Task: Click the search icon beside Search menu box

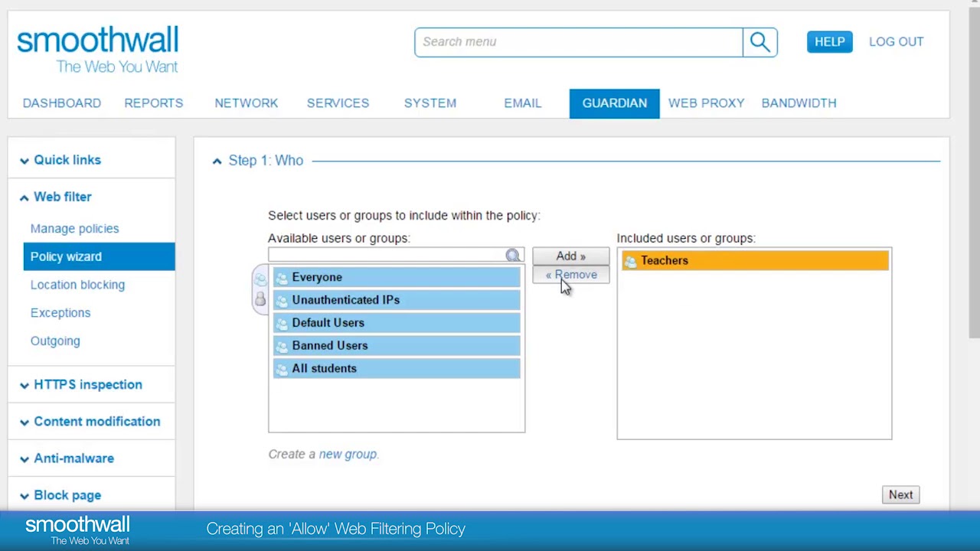Action: 759,41
